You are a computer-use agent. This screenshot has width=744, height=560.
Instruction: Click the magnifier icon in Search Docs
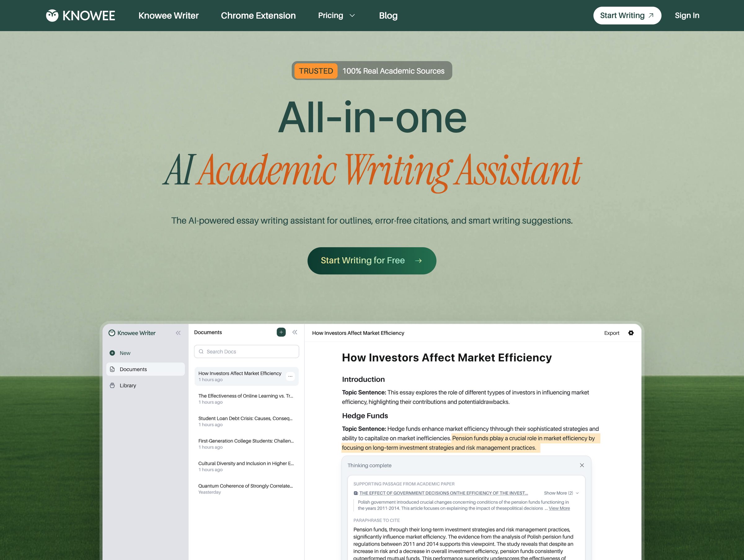[201, 351]
